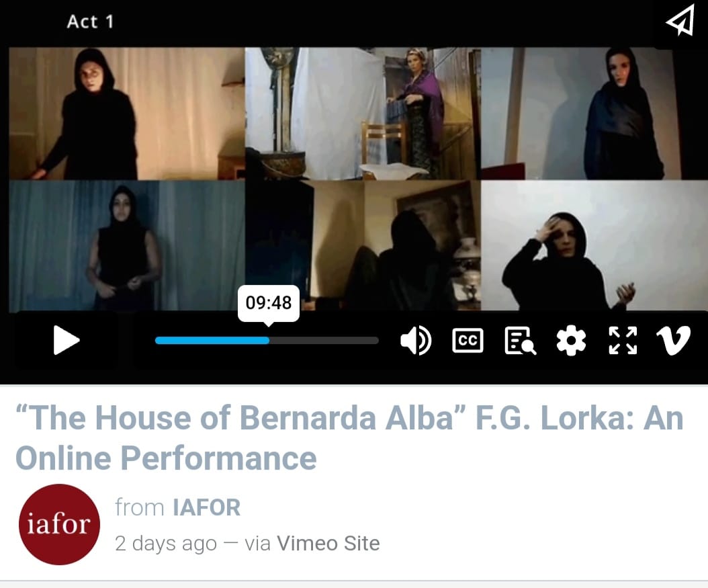Open video settings gear

571,340
